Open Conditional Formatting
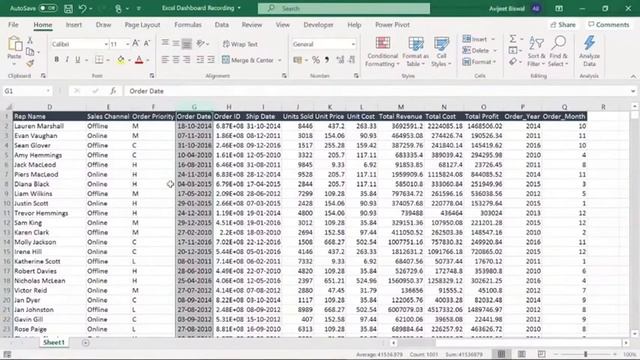 (382, 52)
